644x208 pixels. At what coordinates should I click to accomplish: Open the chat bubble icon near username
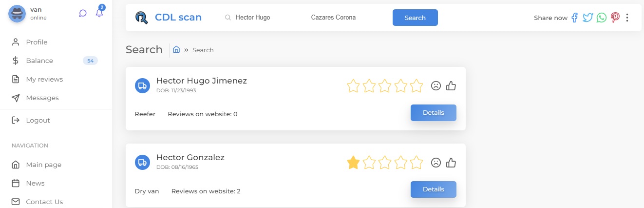[83, 14]
